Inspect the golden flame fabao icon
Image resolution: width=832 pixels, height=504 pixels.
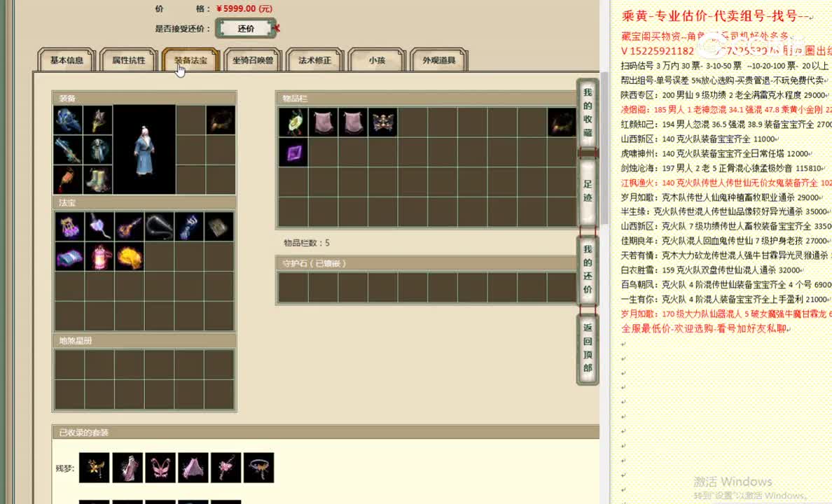pos(129,257)
